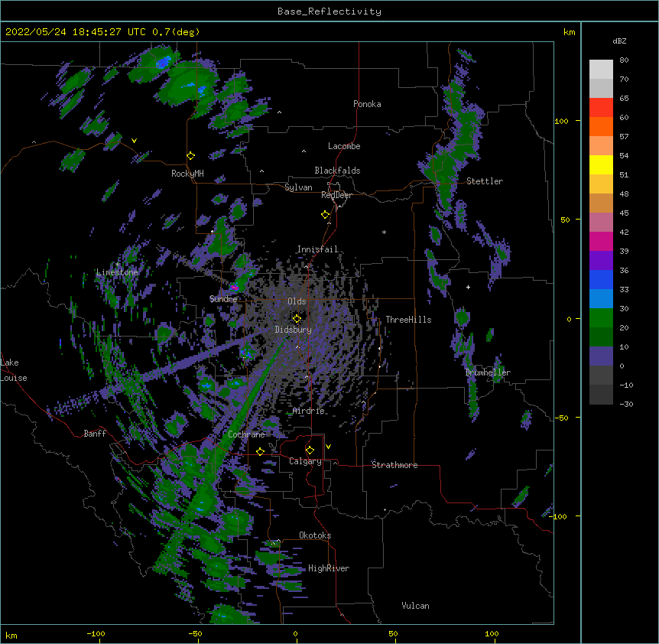Click the Lacombe city label
The height and width of the screenshot is (644, 659).
[344, 146]
